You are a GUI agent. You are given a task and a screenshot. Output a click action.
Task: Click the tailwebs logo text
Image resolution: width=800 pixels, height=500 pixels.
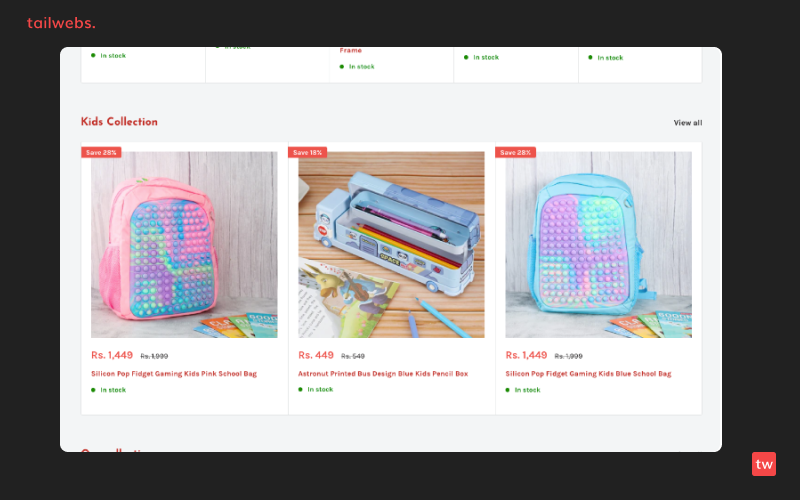61,23
